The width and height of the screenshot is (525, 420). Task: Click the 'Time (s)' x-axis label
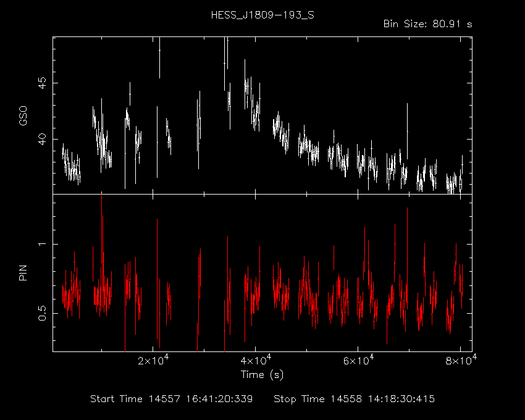coord(262,374)
